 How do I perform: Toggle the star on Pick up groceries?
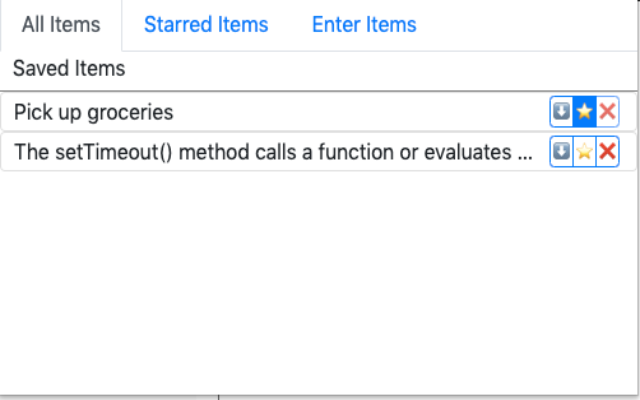pyautogui.click(x=584, y=111)
